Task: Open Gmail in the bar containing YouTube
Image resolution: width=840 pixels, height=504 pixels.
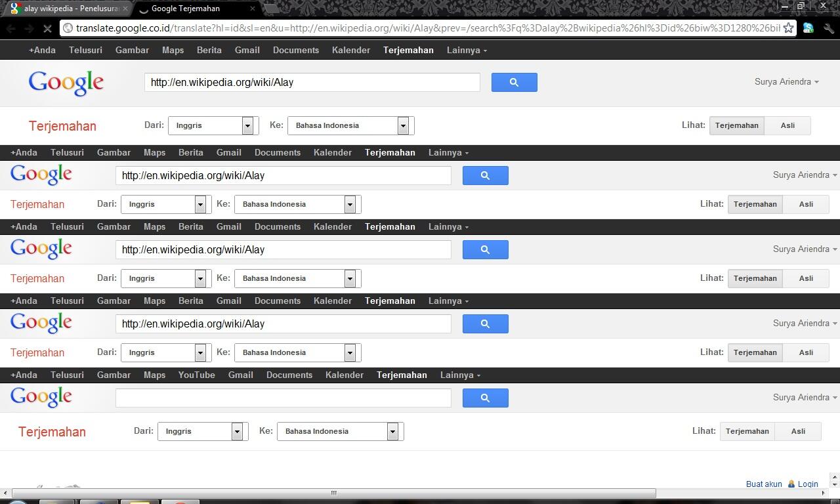Action: pos(241,375)
